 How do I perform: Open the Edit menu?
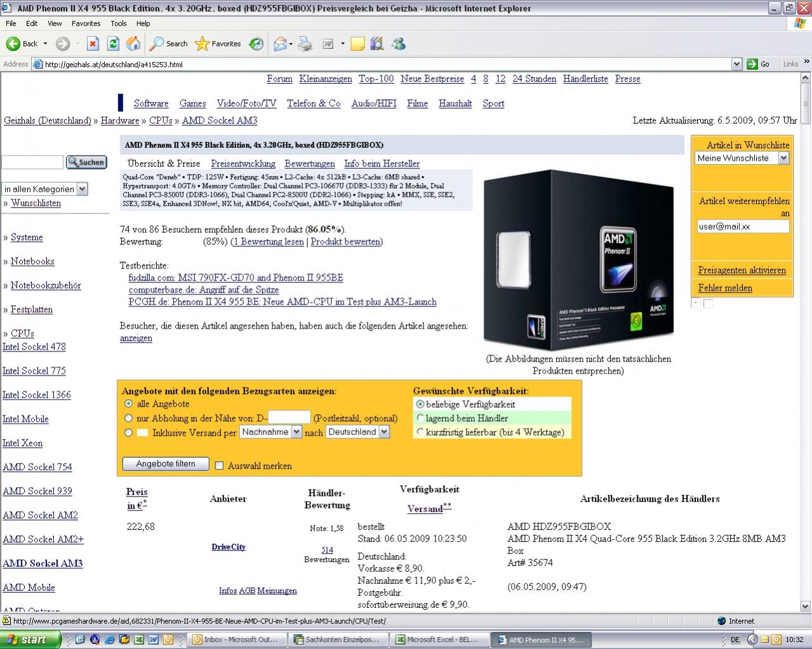point(32,23)
